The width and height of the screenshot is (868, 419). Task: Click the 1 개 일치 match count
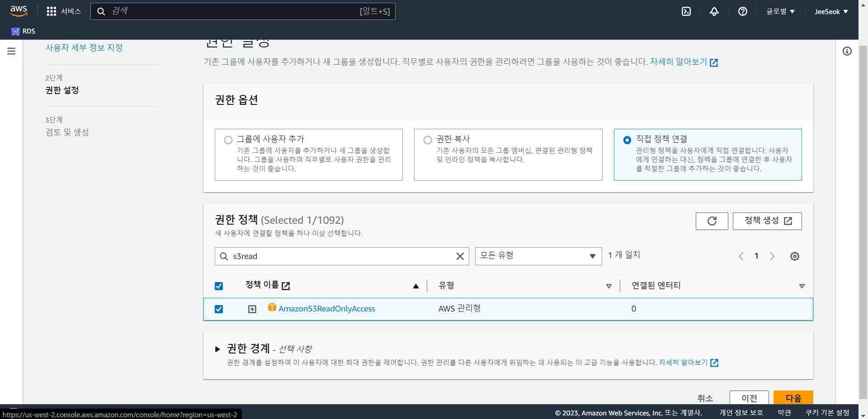[624, 255]
